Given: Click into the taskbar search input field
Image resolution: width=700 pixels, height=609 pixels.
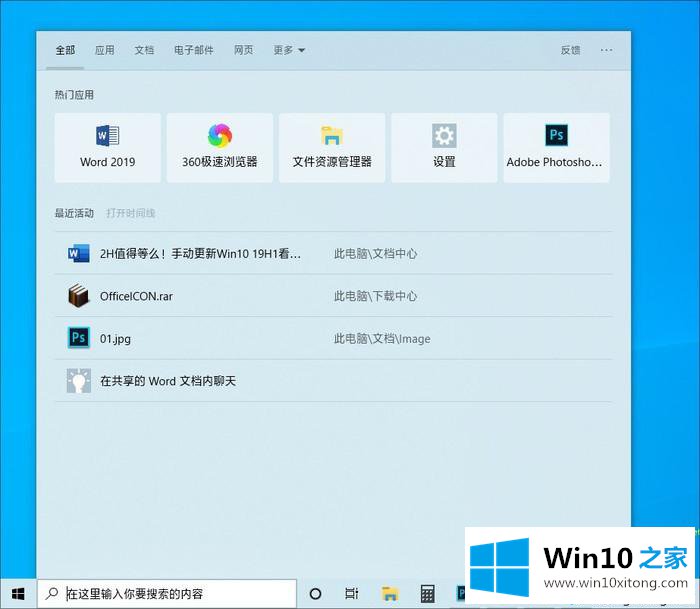Looking at the screenshot, I should pyautogui.click(x=167, y=594).
